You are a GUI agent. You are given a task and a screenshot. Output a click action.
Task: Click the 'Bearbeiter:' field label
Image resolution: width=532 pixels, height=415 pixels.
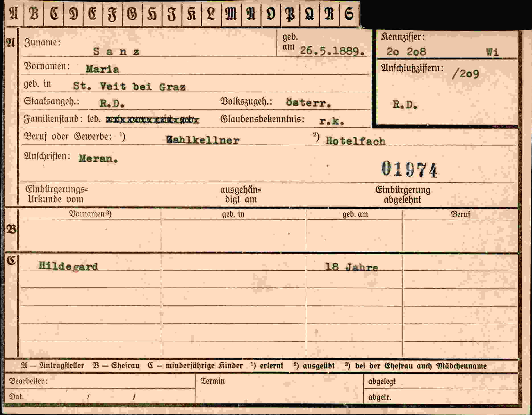(x=28, y=381)
